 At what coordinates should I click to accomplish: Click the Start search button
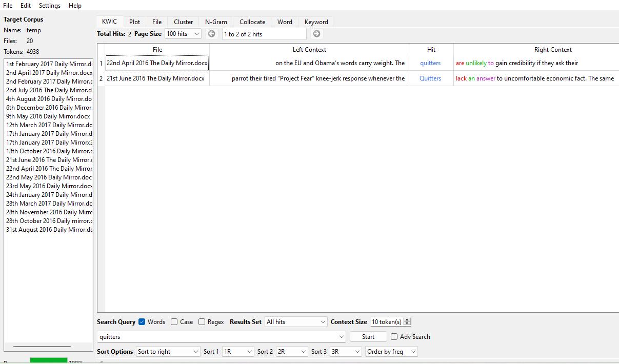coord(368,337)
